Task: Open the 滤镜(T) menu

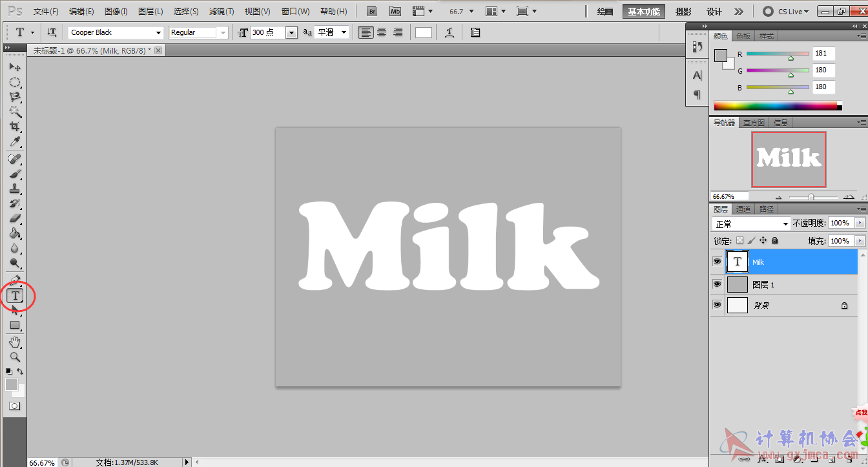Action: click(221, 12)
